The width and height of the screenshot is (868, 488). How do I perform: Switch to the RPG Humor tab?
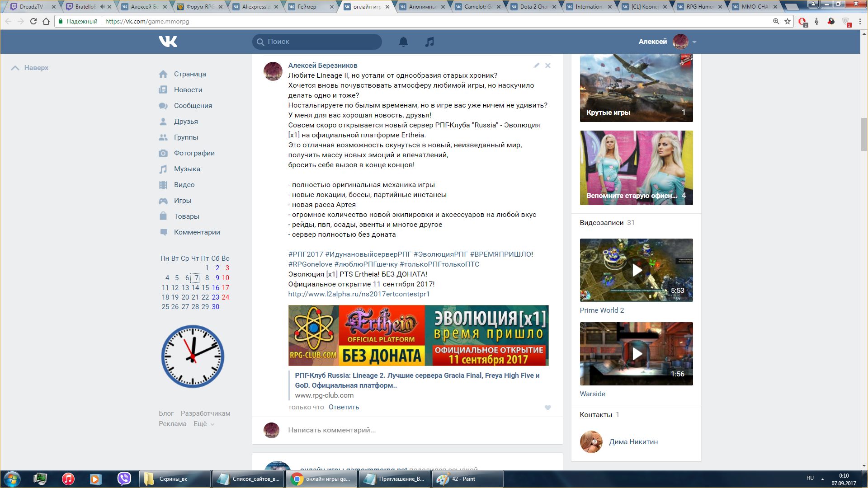[x=700, y=7]
